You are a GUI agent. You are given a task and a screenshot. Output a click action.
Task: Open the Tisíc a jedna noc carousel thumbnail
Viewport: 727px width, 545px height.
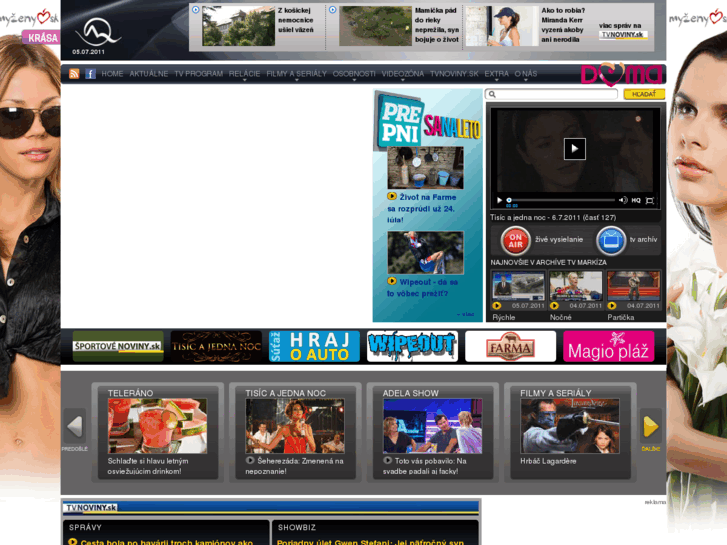(x=295, y=426)
